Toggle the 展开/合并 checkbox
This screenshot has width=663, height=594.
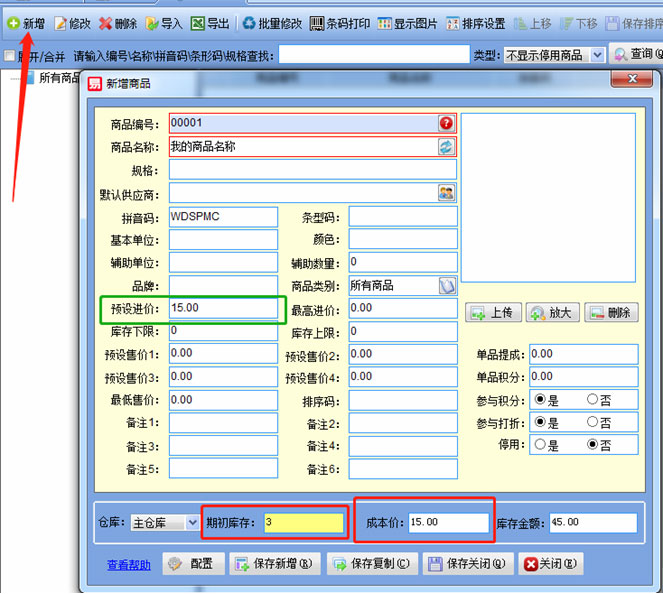[x=9, y=56]
